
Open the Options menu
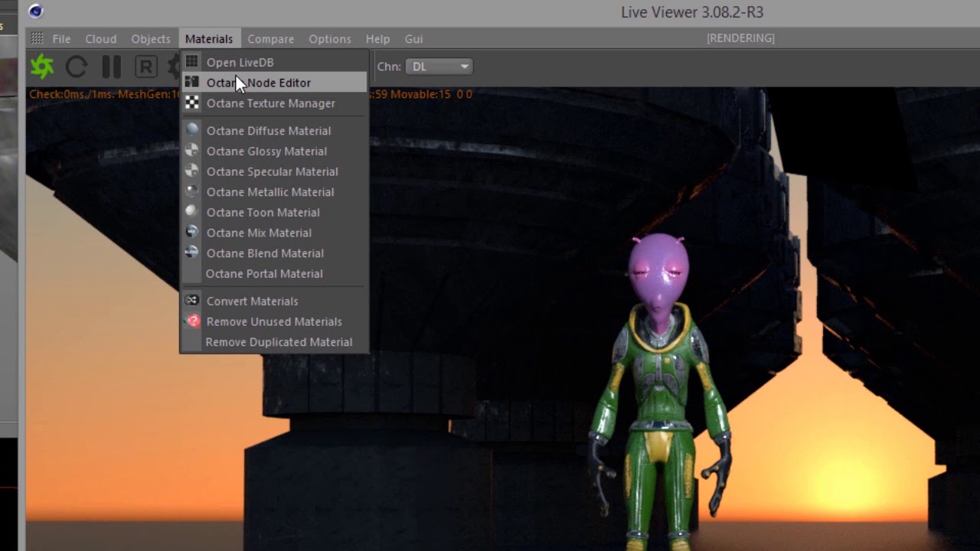tap(330, 39)
